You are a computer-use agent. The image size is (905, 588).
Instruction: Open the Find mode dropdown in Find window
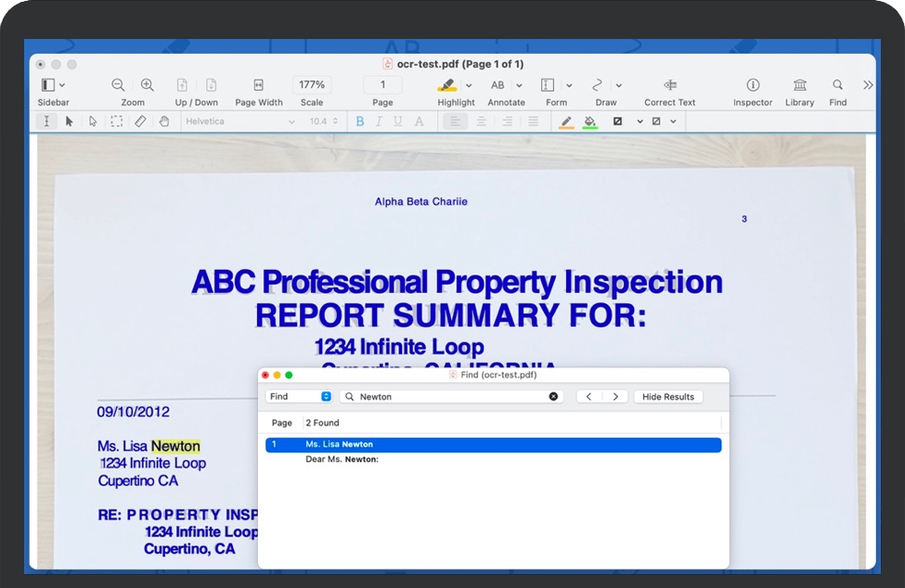299,396
